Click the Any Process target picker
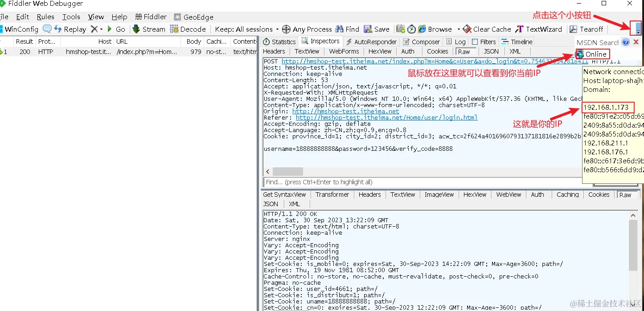Screen dimensions: 644x311 click(307, 29)
